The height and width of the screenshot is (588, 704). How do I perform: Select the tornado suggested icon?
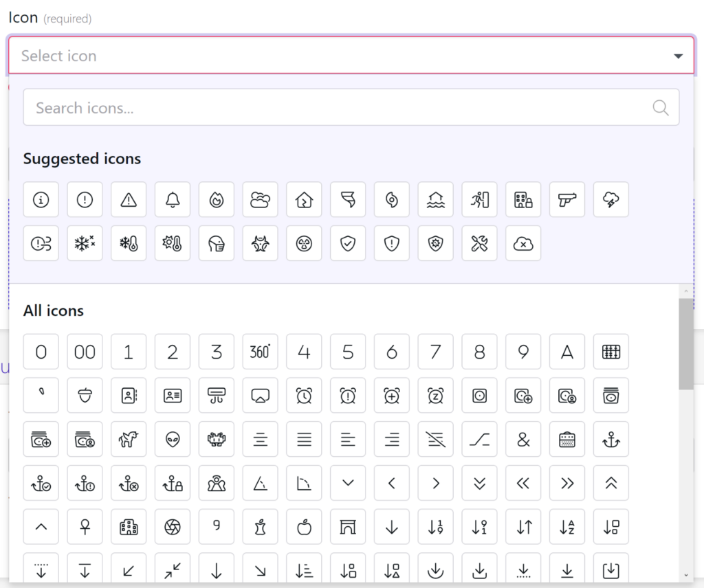[x=348, y=199]
